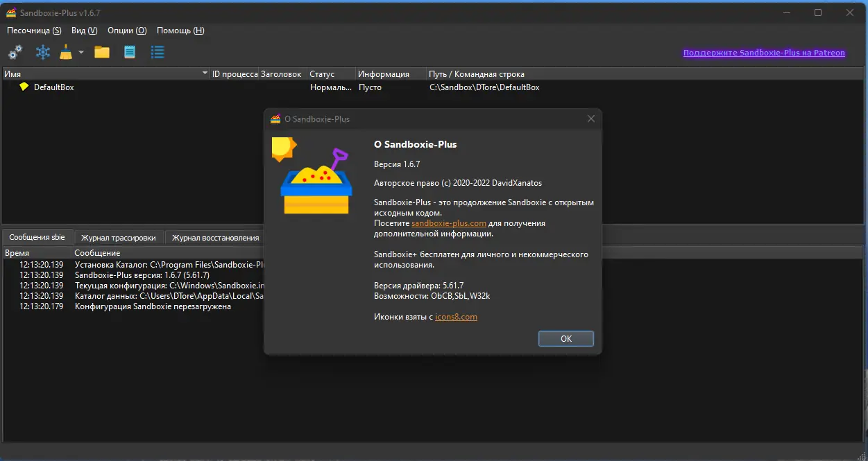Click the yellow folder toolbar icon
Image resolution: width=868 pixels, height=461 pixels.
[102, 52]
